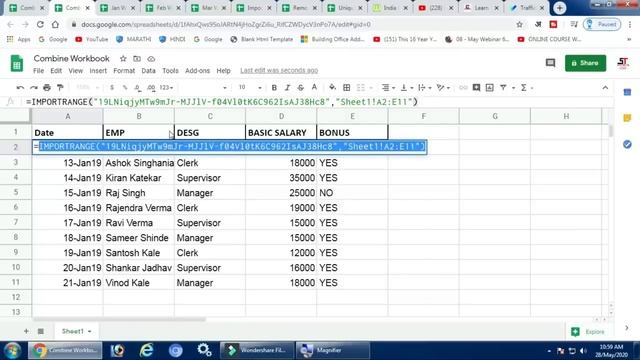Image resolution: width=640 pixels, height=360 pixels.
Task: Bookmark this page with star icon
Action: (519, 24)
